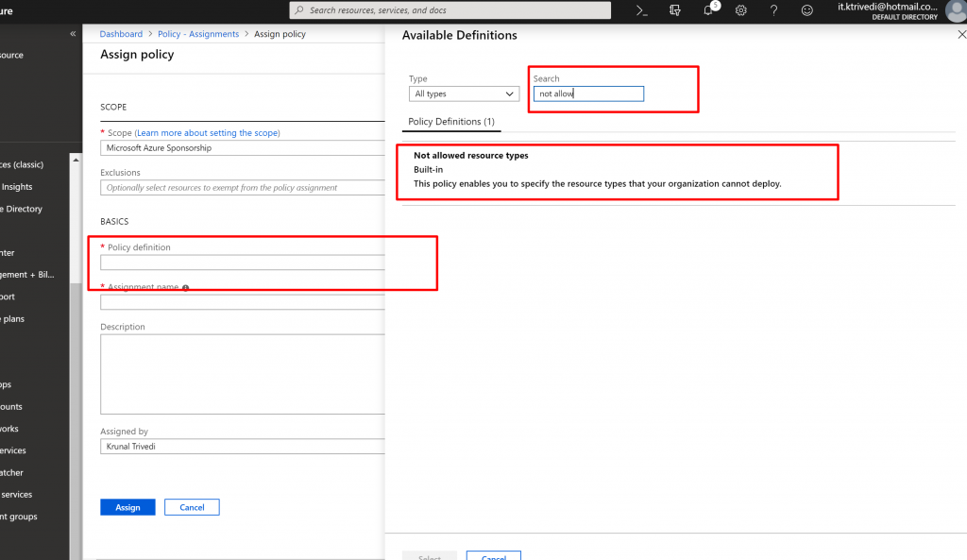Close the Available Definitions panel
Image resolution: width=967 pixels, height=560 pixels.
point(961,34)
